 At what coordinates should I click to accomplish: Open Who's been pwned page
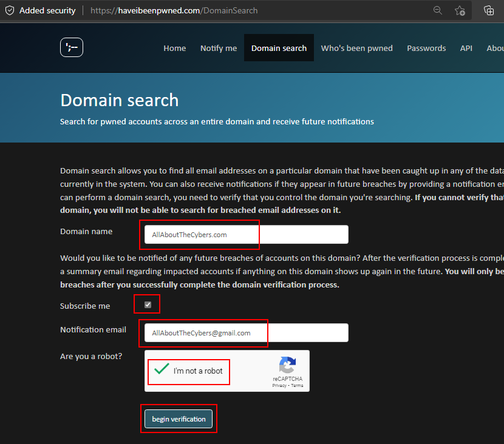click(356, 48)
